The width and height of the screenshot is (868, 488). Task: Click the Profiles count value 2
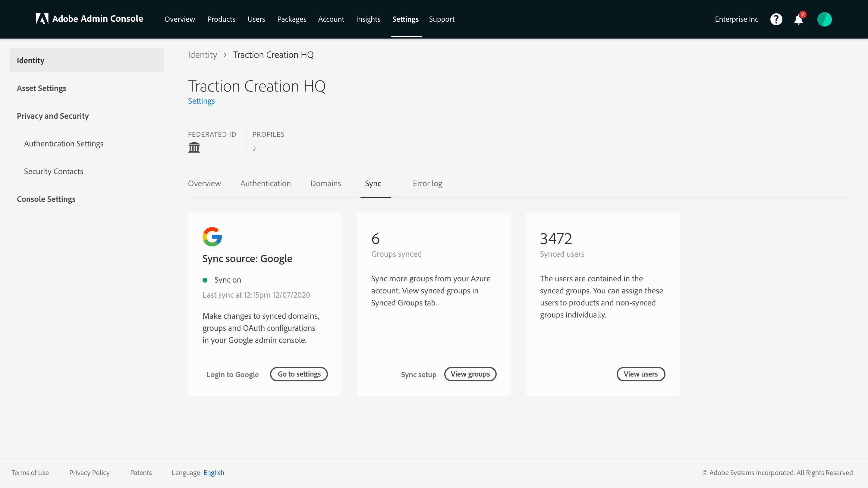[x=254, y=149]
